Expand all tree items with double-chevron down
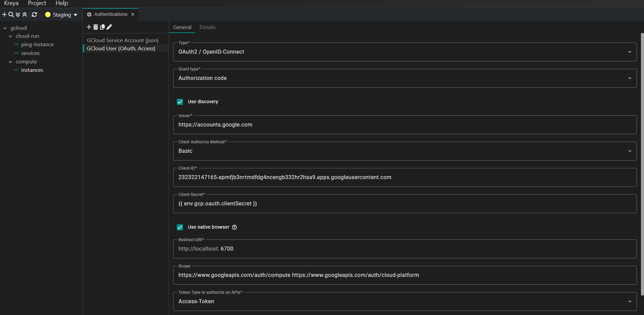 click(x=18, y=15)
